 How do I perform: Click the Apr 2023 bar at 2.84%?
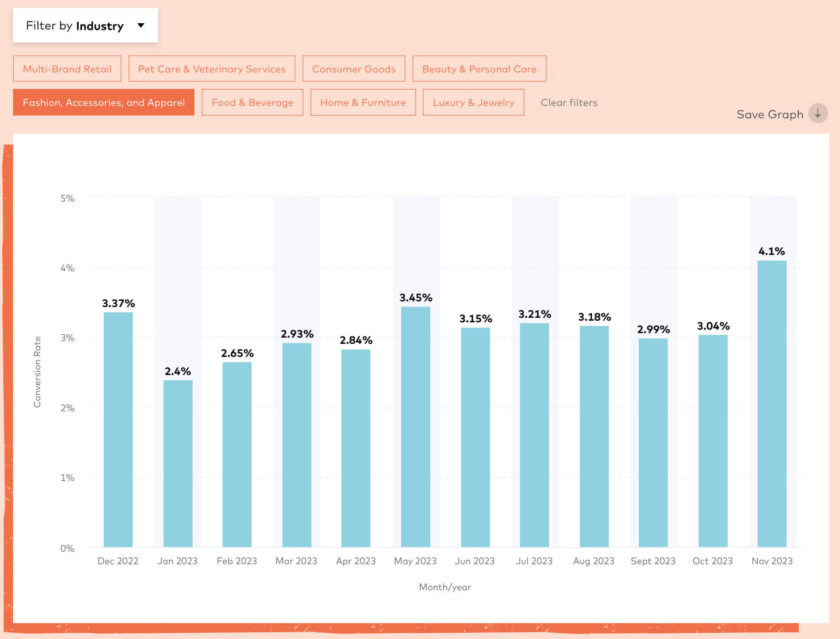pos(355,448)
